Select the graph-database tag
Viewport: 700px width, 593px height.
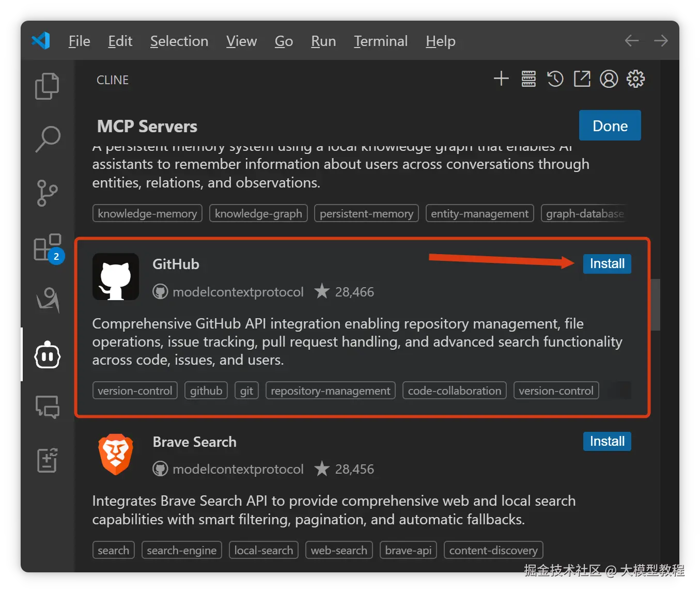(x=585, y=213)
